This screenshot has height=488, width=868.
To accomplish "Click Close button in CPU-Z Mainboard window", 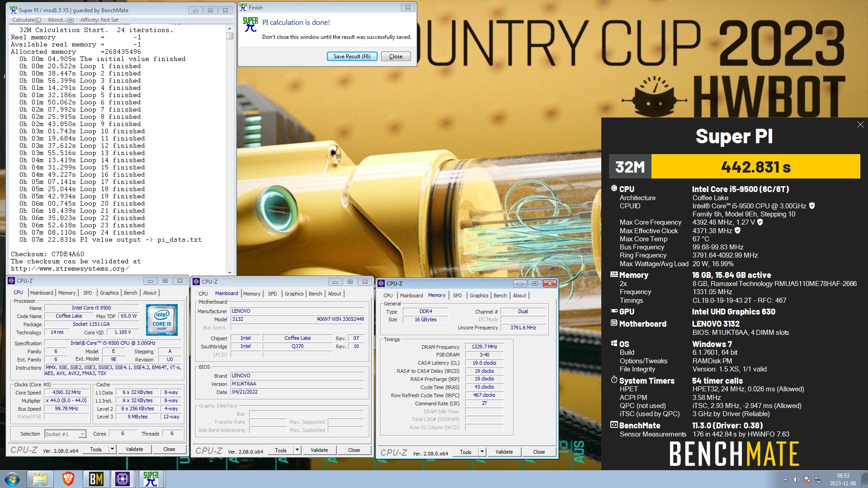I will (354, 450).
